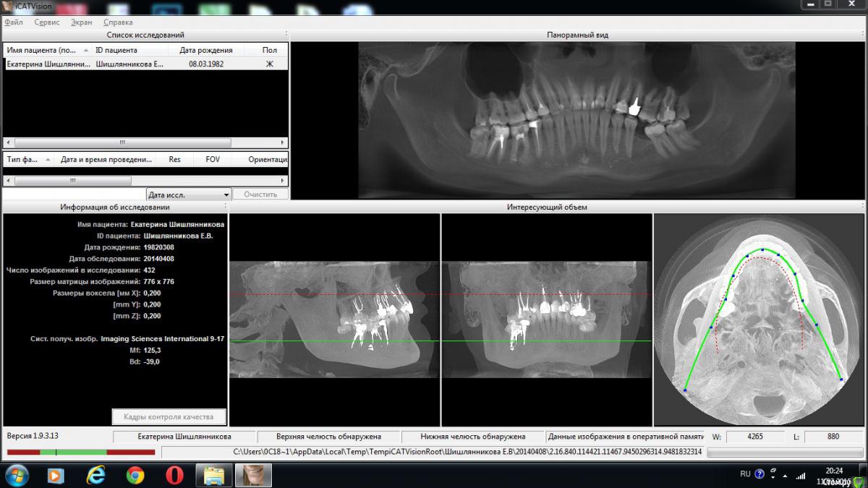
Task: Click the panoramic X-ray view image
Action: click(x=576, y=119)
